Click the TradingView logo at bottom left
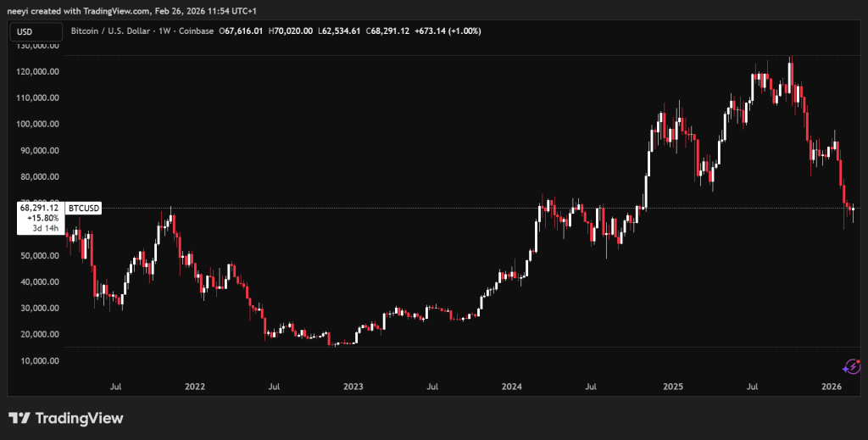Screen dimensions: 868x440 pyautogui.click(x=66, y=418)
